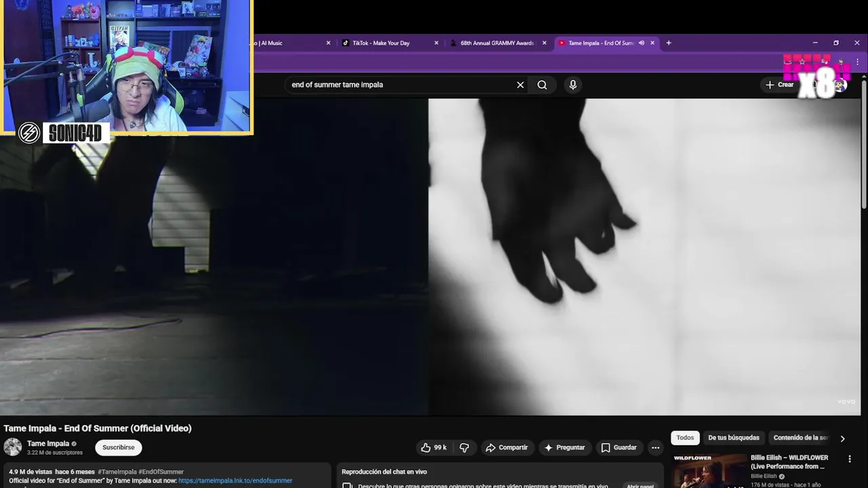The height and width of the screenshot is (488, 868).
Task: Select the Todos filter chip
Action: 685,438
